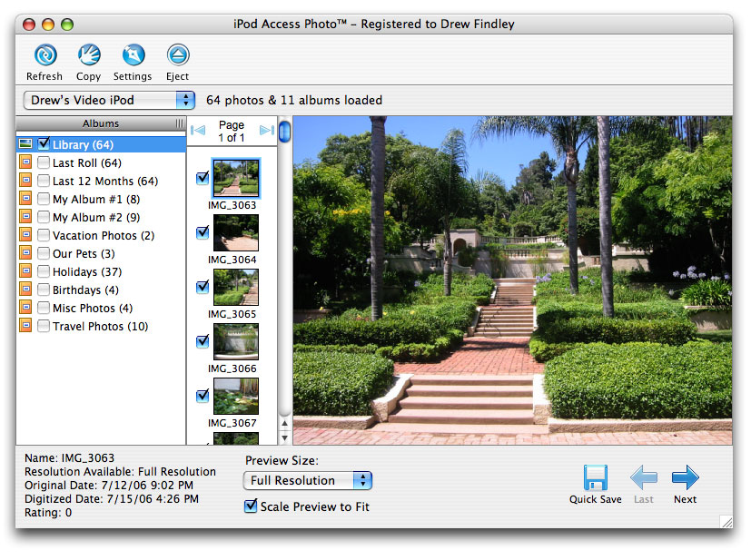Click the album icon beside Birthdays
Image resolution: width=751 pixels, height=560 pixels.
tap(25, 290)
